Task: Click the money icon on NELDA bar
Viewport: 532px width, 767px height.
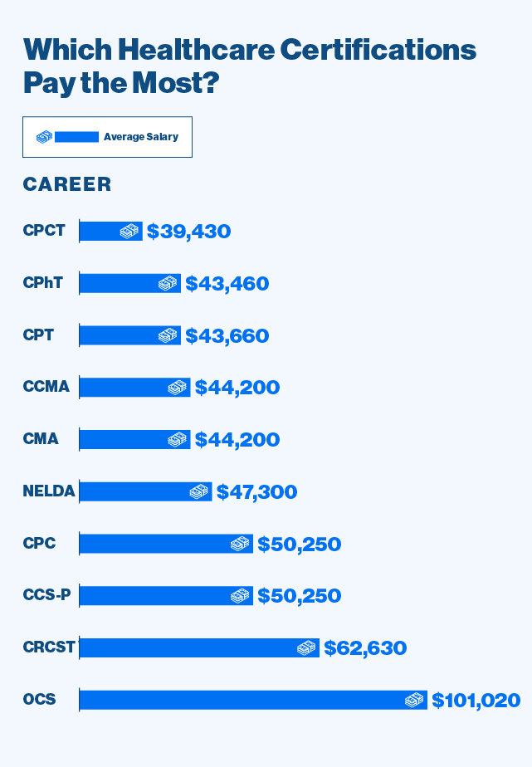Action: pos(198,492)
